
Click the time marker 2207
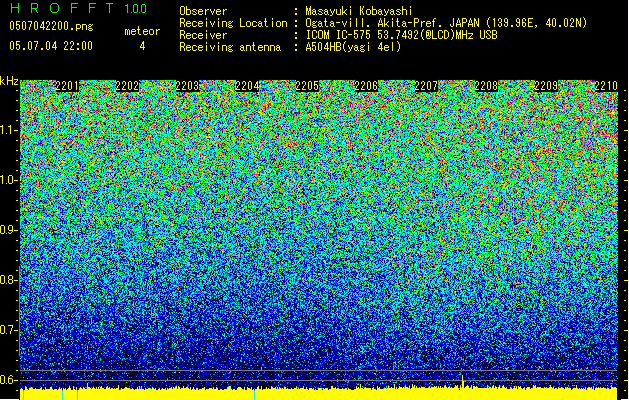pos(426,86)
